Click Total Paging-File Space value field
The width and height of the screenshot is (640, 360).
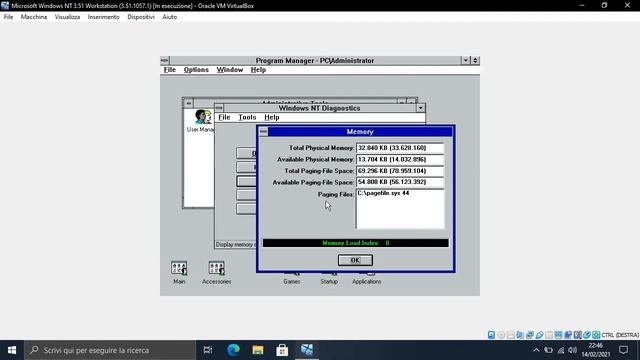coord(400,171)
